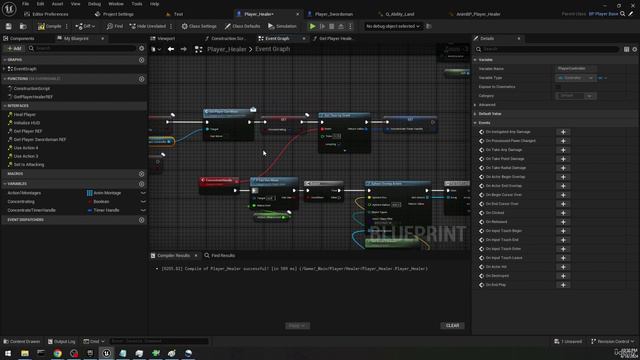Toggle Simulation mode
Image resolution: width=640 pixels, height=360 pixels.
(282, 26)
